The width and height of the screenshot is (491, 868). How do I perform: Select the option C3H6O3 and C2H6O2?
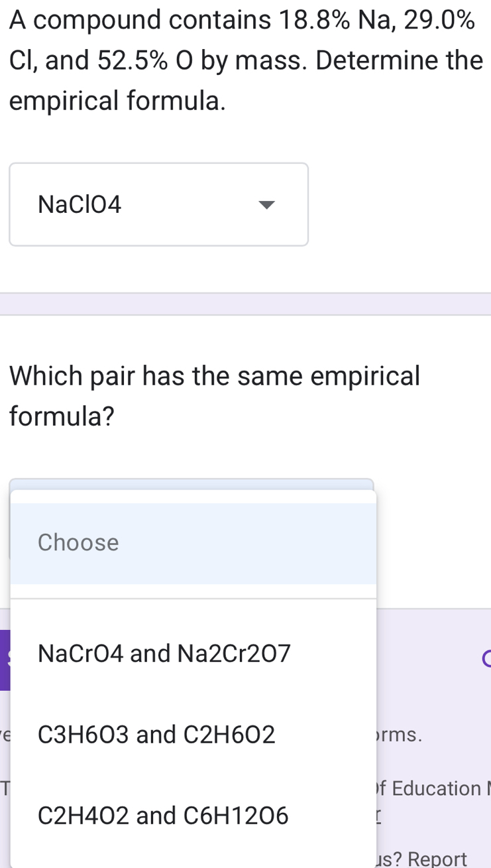[156, 734]
